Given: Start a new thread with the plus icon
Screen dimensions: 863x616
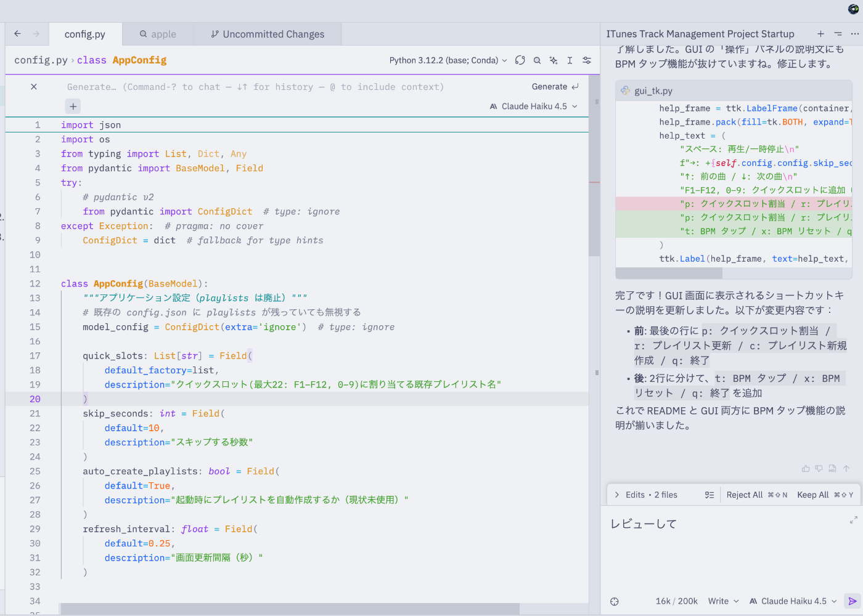Looking at the screenshot, I should [820, 34].
